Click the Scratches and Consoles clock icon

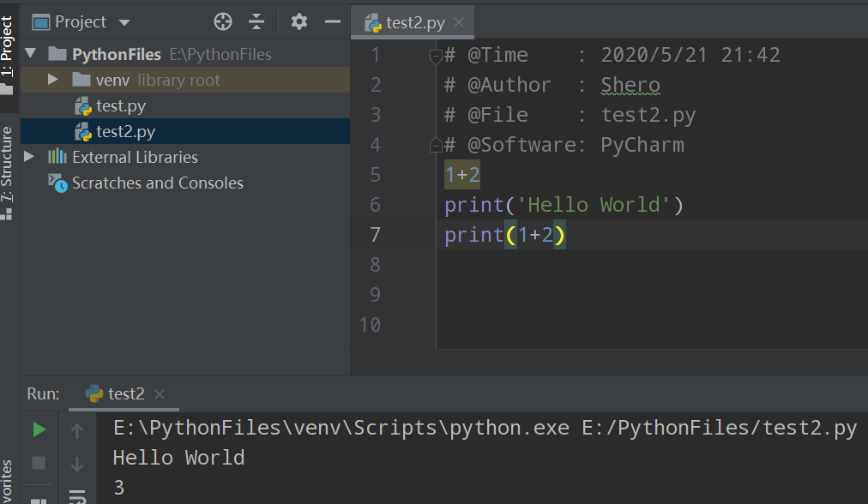click(x=57, y=183)
